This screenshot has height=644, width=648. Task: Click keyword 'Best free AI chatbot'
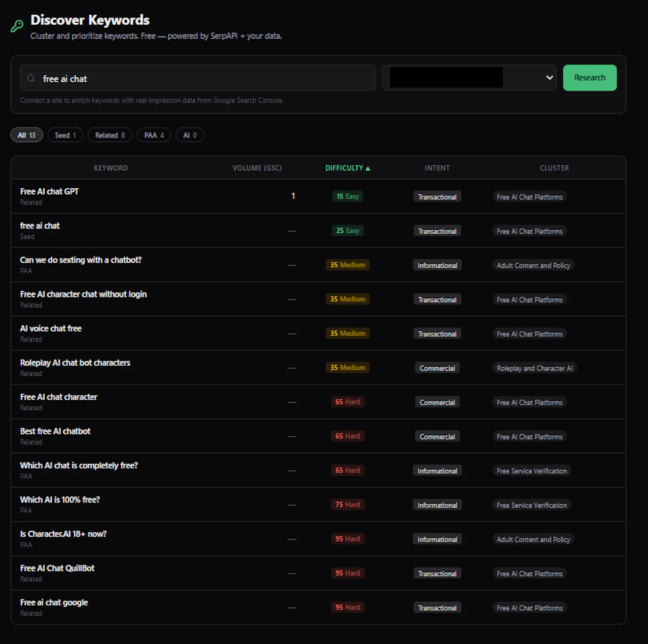tap(55, 431)
